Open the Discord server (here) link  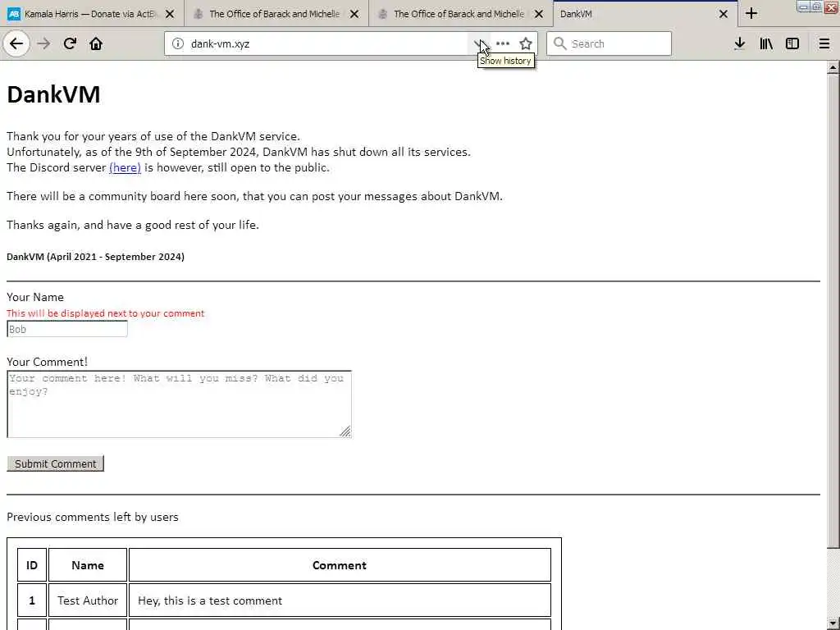click(125, 167)
